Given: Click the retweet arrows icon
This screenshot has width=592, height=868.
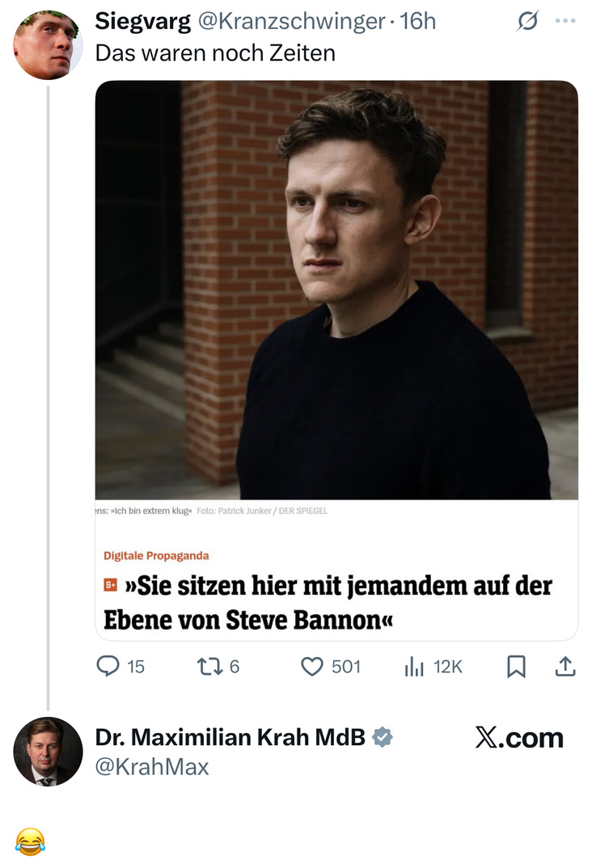Looking at the screenshot, I should tap(210, 666).
